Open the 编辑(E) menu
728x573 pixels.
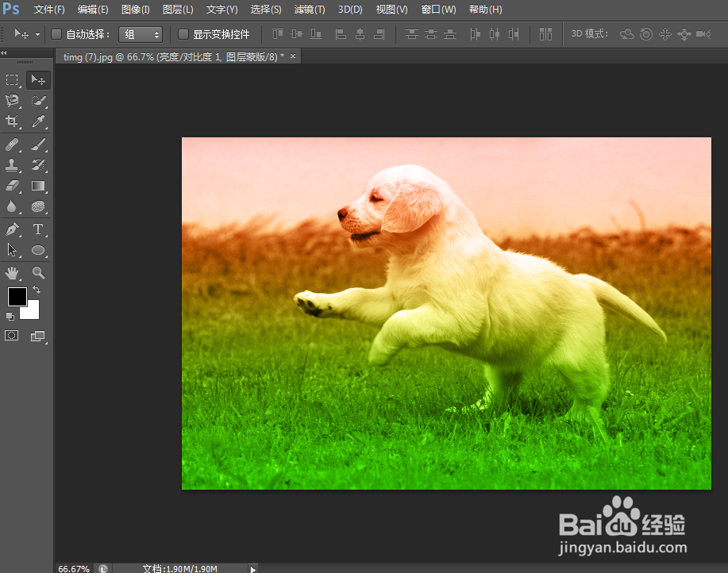point(93,10)
